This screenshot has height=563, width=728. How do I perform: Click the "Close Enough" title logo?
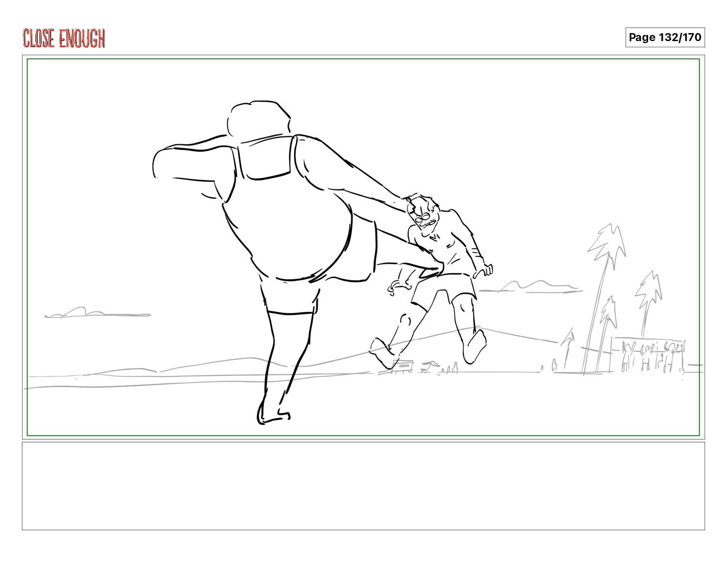[64, 38]
